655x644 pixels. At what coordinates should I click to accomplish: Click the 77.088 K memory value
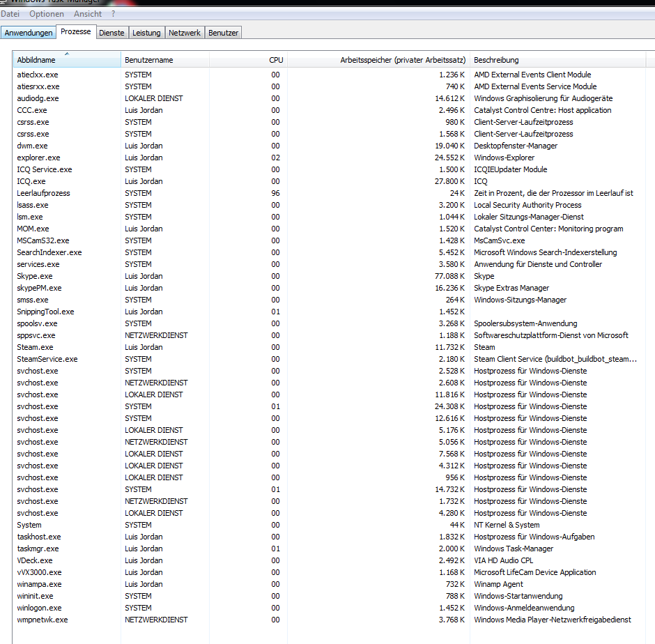click(x=449, y=276)
